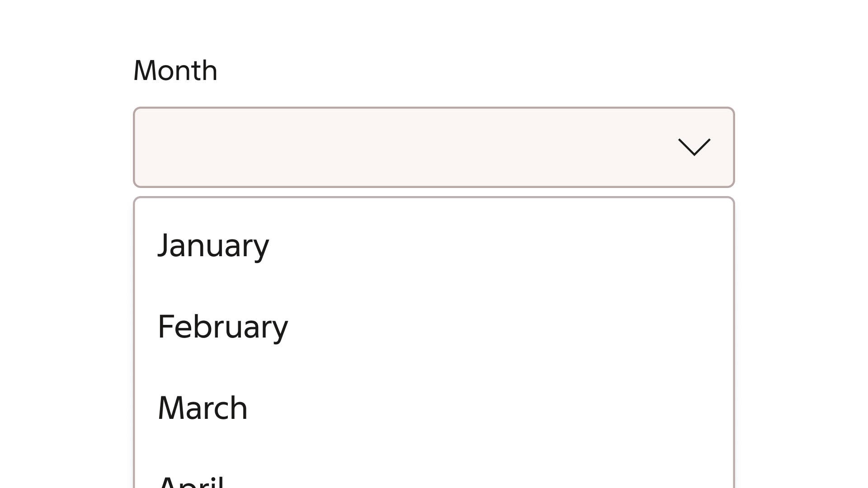868x488 pixels.
Task: Click the Month field label
Action: pyautogui.click(x=175, y=70)
